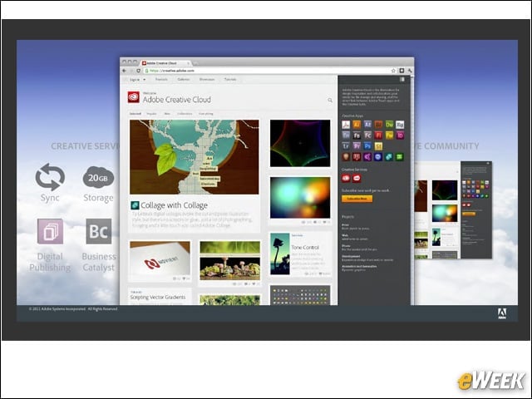Open the Acrobat app icon
Screen dimensions: 532x399
(346, 125)
